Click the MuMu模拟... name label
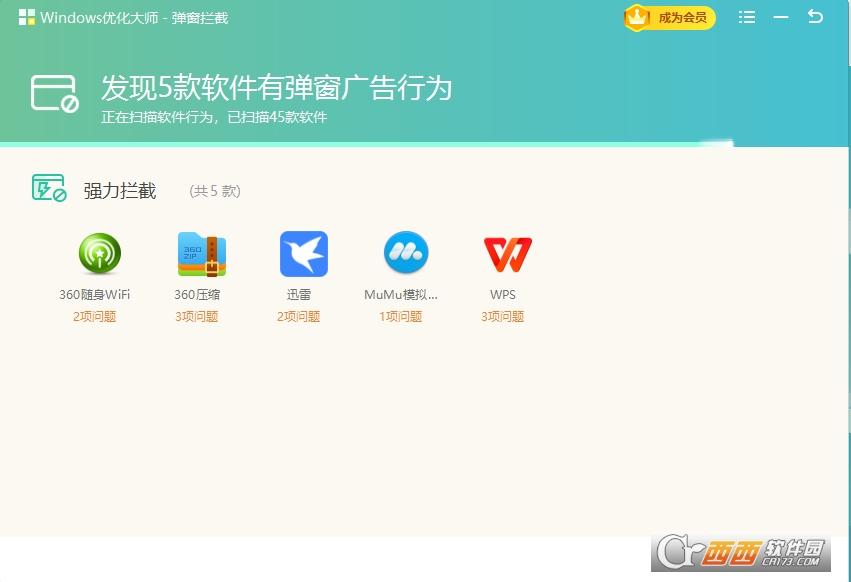This screenshot has height=582, width=851. [401, 295]
